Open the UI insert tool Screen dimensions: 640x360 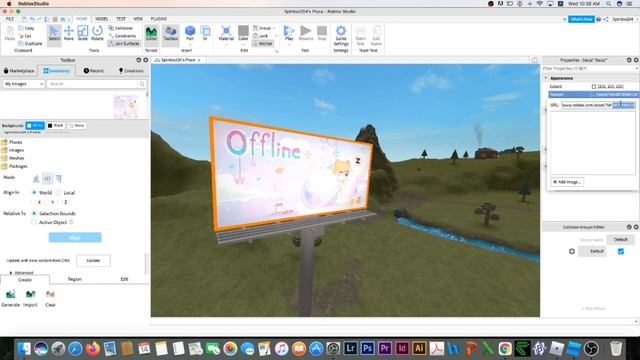coord(205,33)
